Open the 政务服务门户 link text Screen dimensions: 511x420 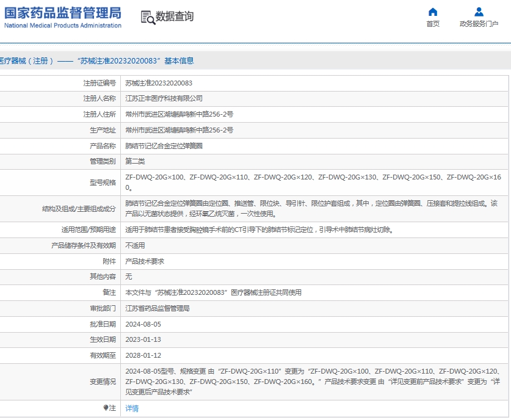479,24
